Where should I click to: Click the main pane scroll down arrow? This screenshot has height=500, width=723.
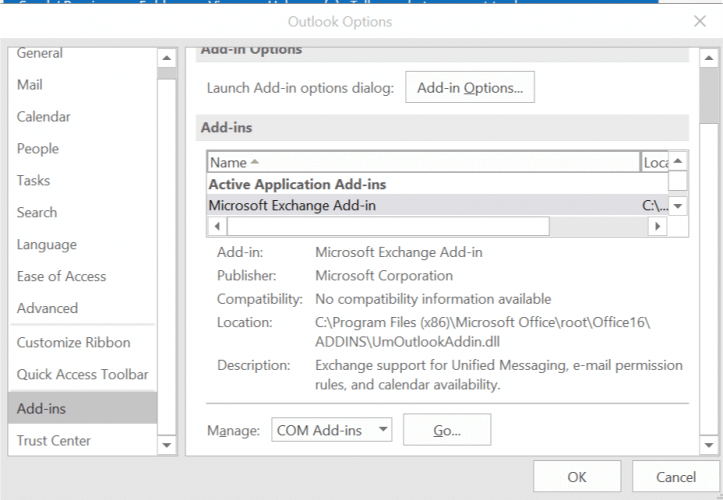[x=708, y=445]
